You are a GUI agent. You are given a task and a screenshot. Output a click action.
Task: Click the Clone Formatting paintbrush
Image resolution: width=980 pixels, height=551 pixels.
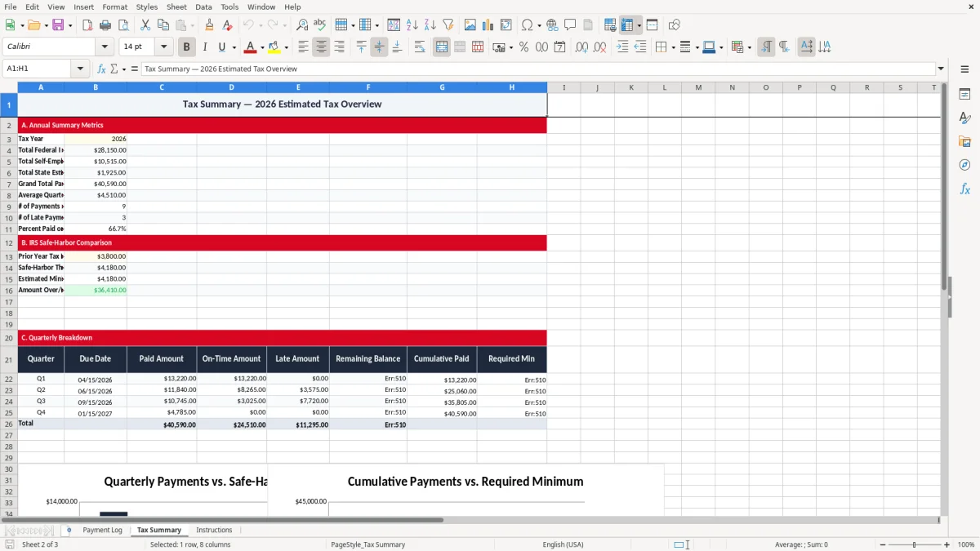pos(209,25)
